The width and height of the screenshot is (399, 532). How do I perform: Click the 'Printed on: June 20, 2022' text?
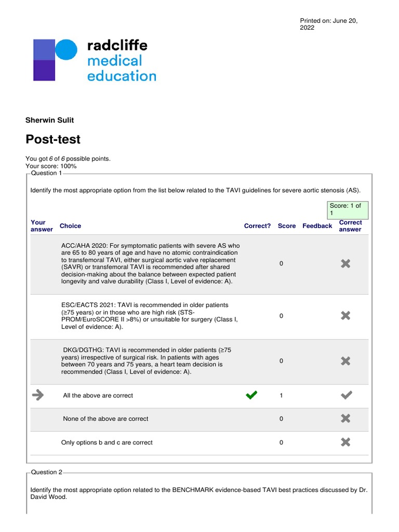pyautogui.click(x=328, y=24)
